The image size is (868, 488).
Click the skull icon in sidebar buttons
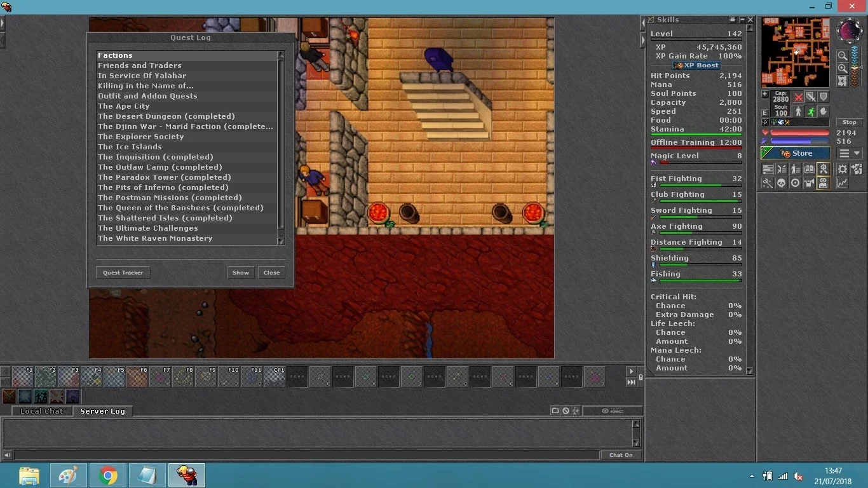coord(782,184)
